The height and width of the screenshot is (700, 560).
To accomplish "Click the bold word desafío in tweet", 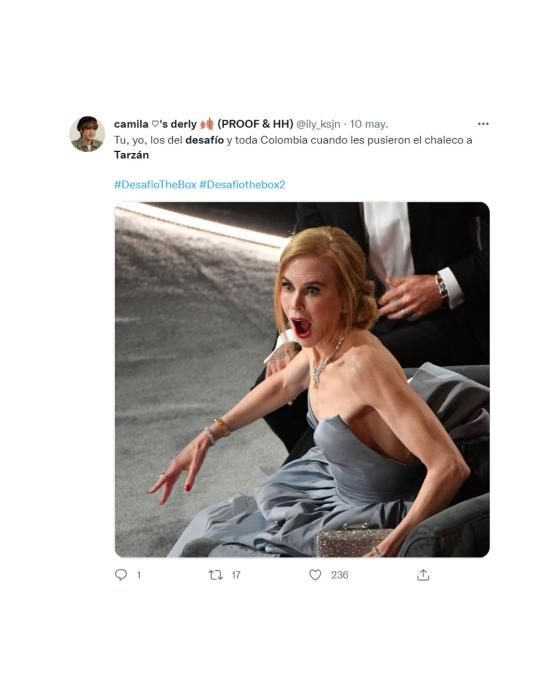I will (x=205, y=140).
